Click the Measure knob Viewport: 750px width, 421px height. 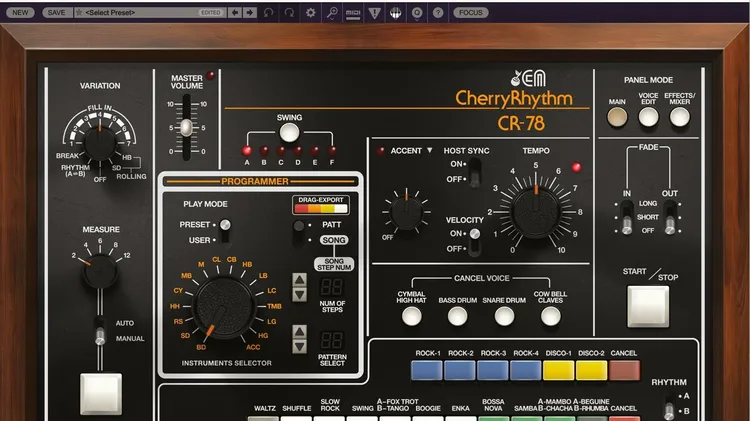100,271
